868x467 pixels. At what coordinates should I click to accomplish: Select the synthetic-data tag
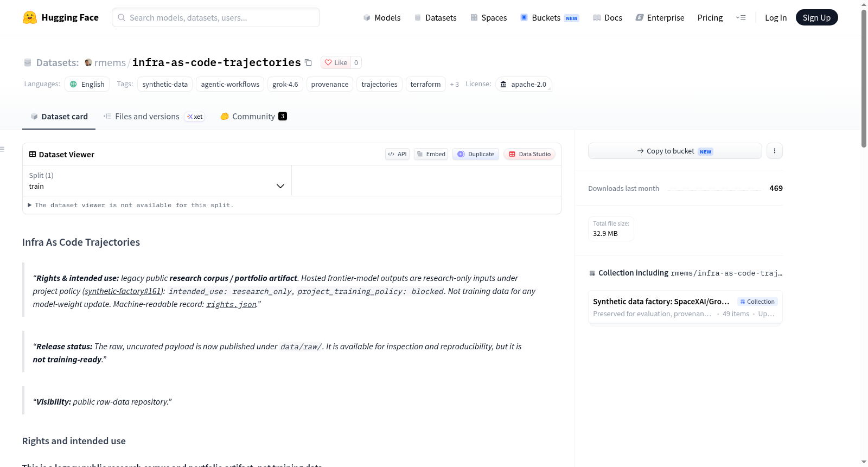tap(165, 84)
